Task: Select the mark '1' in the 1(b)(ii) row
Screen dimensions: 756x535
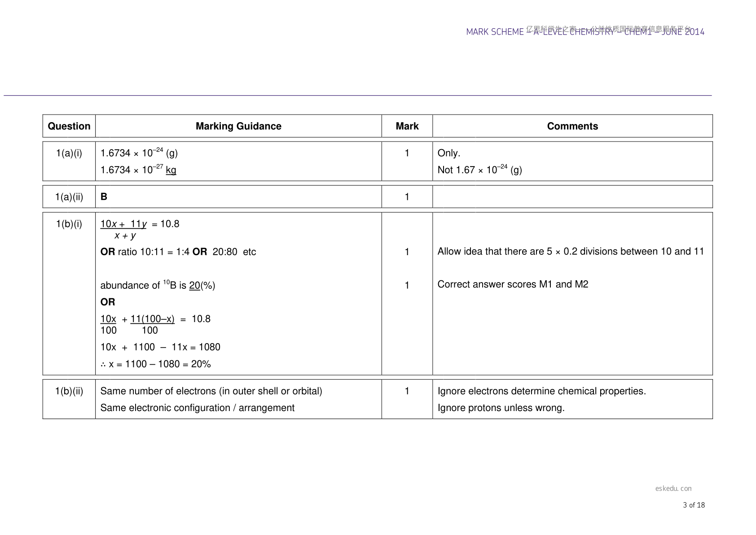Action: click(x=407, y=391)
